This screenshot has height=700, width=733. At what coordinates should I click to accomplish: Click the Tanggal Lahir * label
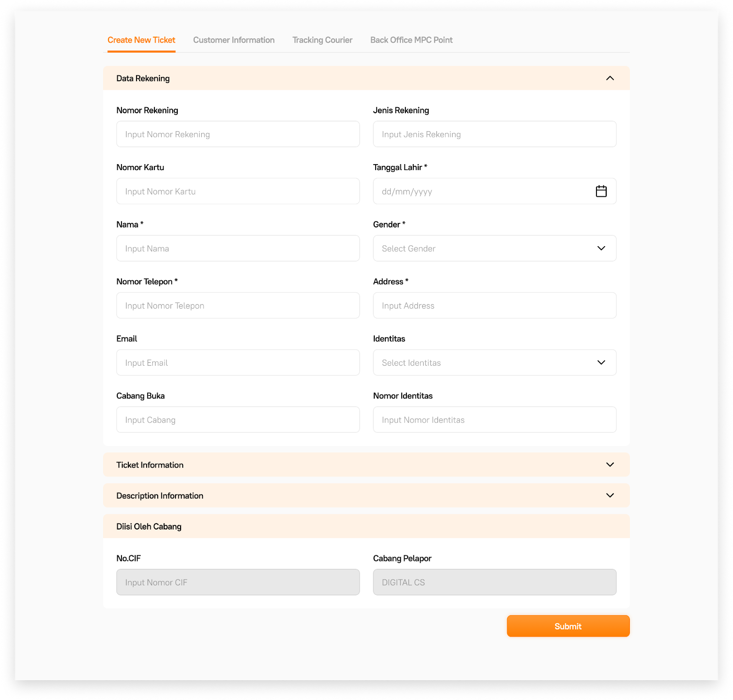[x=400, y=167]
